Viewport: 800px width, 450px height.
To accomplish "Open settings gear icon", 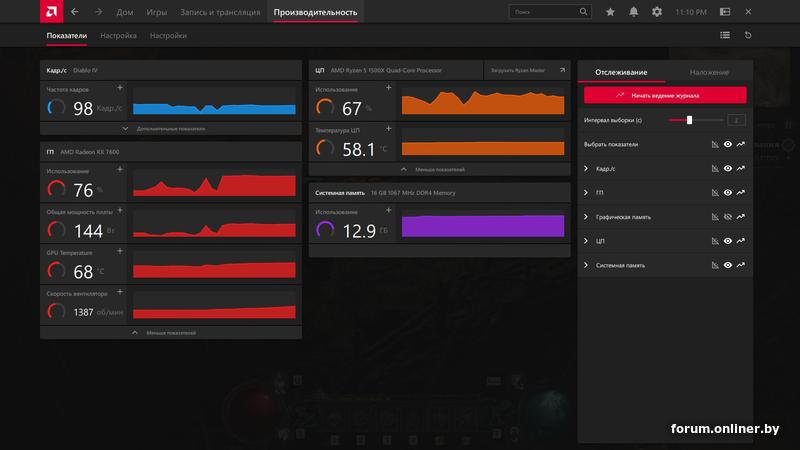I will click(x=657, y=12).
